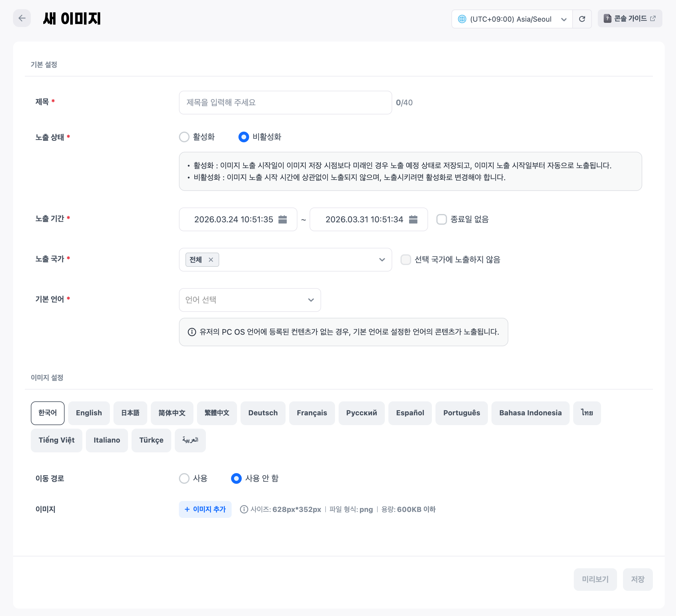This screenshot has height=616, width=676.
Task: Check 선택 국가에 노출하지 않음 checkbox
Action: click(x=406, y=260)
